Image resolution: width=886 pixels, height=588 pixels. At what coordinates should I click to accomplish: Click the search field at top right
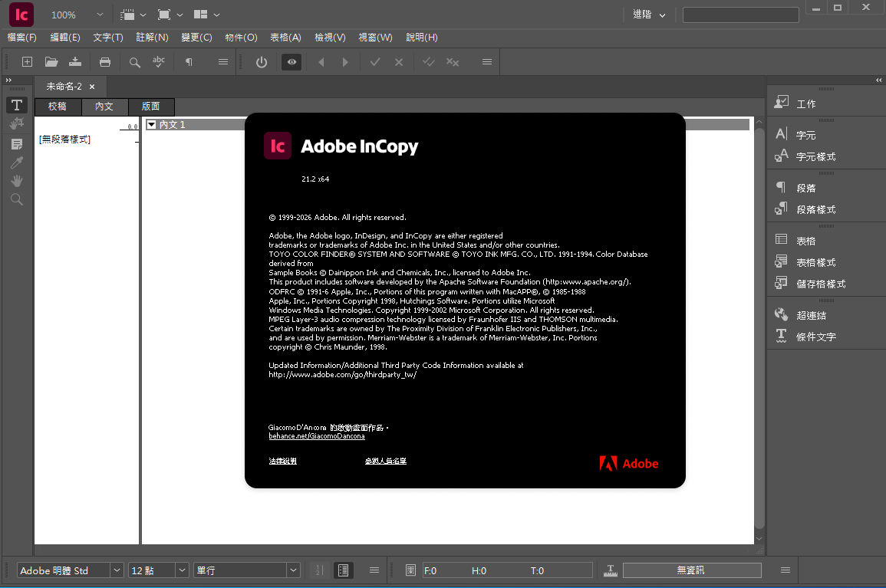[x=740, y=15]
